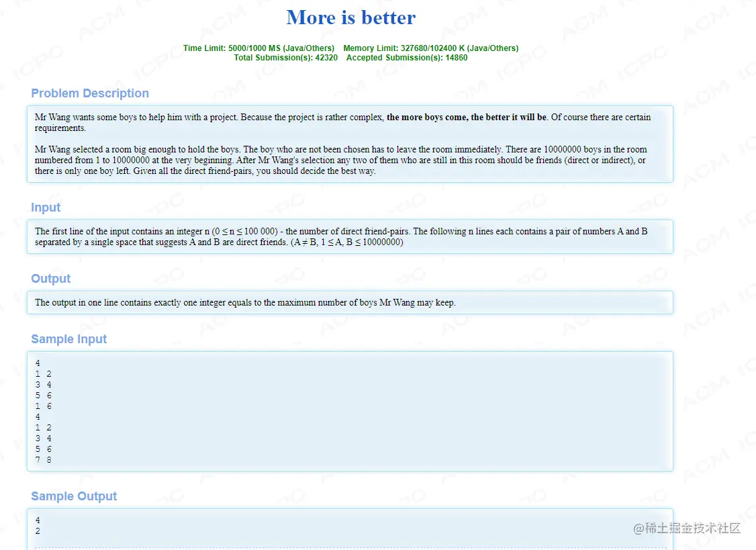Viewport: 756px width, 550px height.
Task: Click 'Time Limit: 5000/1000 MS (Java/Others)' text
Action: (258, 48)
